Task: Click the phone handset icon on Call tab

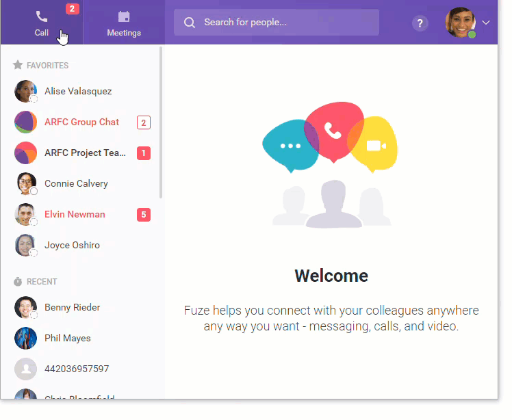Action: click(x=42, y=16)
